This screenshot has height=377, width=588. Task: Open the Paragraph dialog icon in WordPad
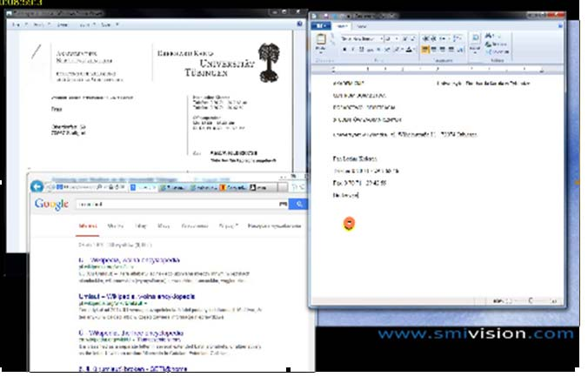(x=461, y=50)
